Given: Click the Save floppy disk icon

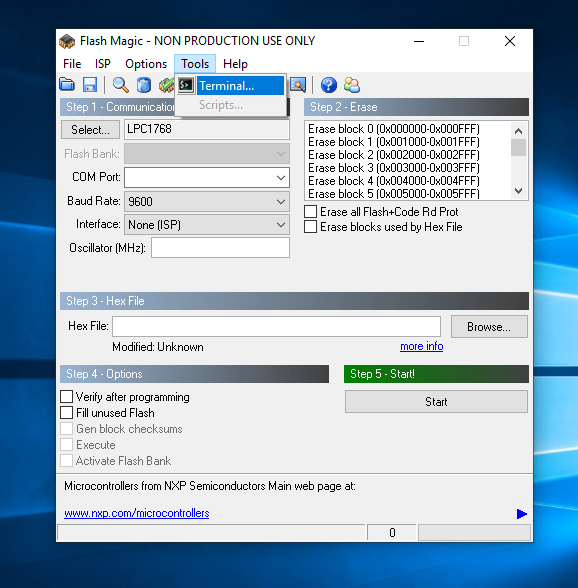Looking at the screenshot, I should coord(90,85).
